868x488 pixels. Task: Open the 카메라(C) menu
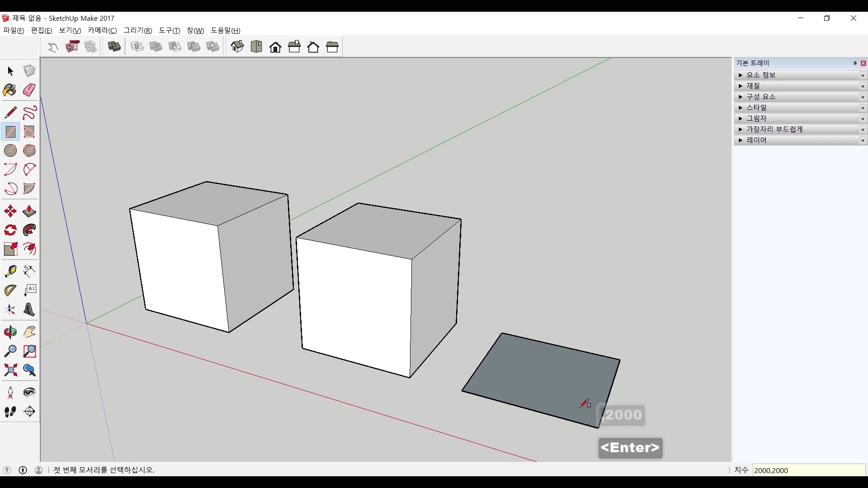(102, 30)
